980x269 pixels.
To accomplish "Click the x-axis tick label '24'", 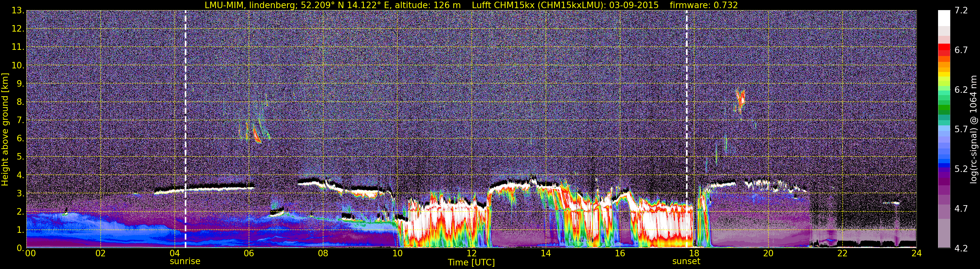I will tap(917, 254).
